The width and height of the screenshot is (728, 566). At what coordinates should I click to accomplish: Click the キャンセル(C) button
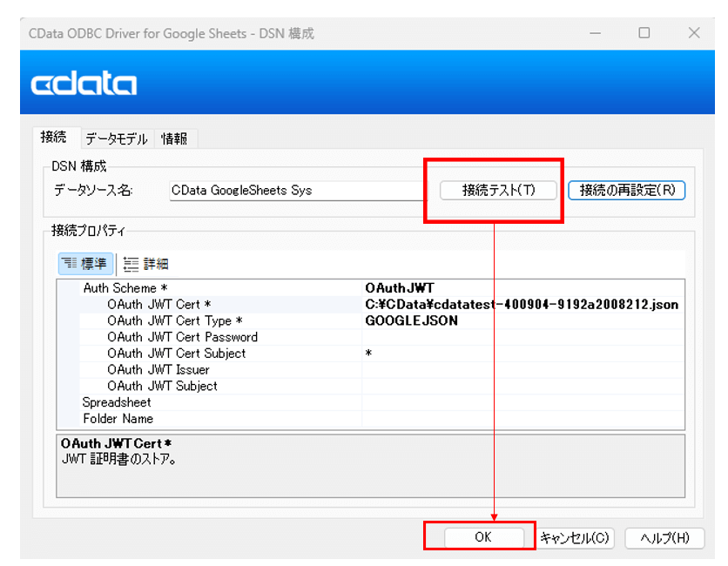pos(575,537)
